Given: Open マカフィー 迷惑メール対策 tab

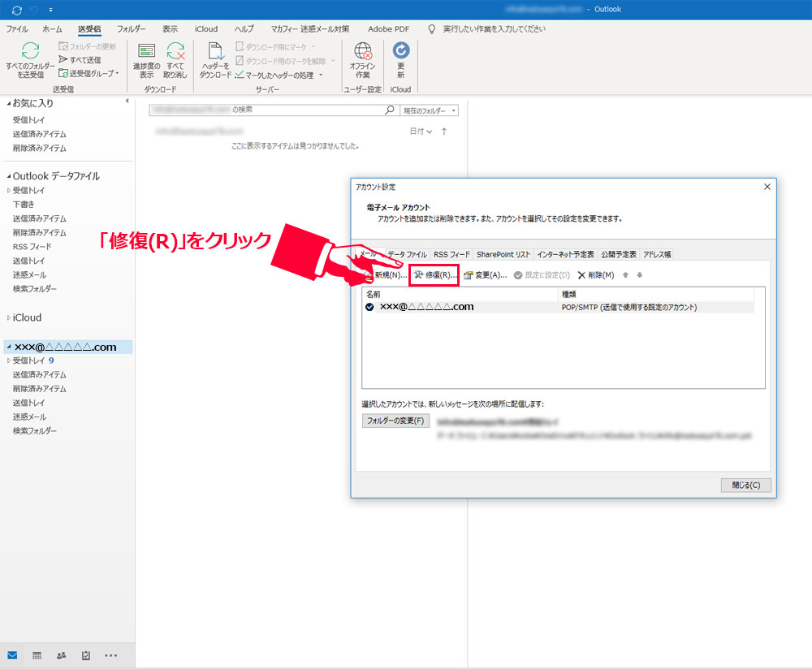Looking at the screenshot, I should coord(310,29).
